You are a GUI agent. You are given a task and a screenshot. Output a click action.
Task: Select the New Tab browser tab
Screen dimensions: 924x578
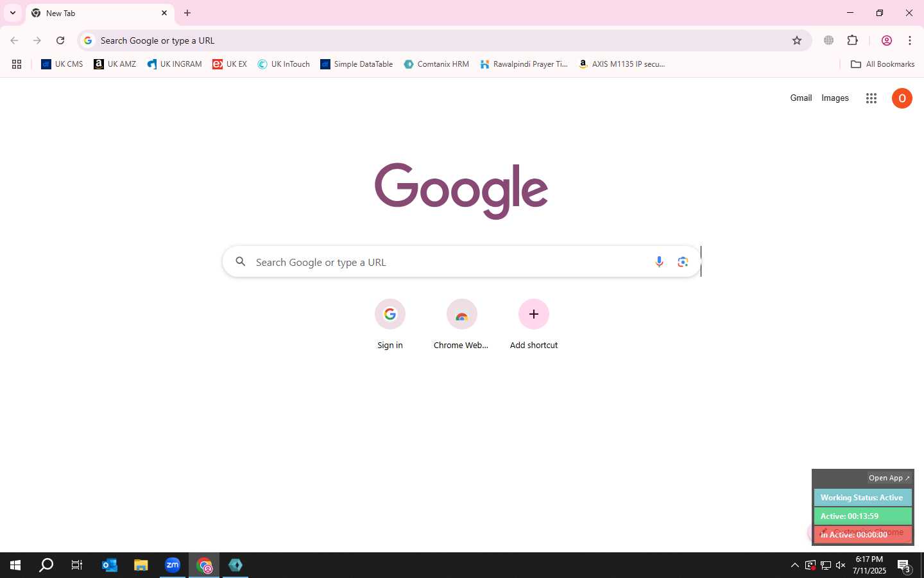[x=100, y=13]
